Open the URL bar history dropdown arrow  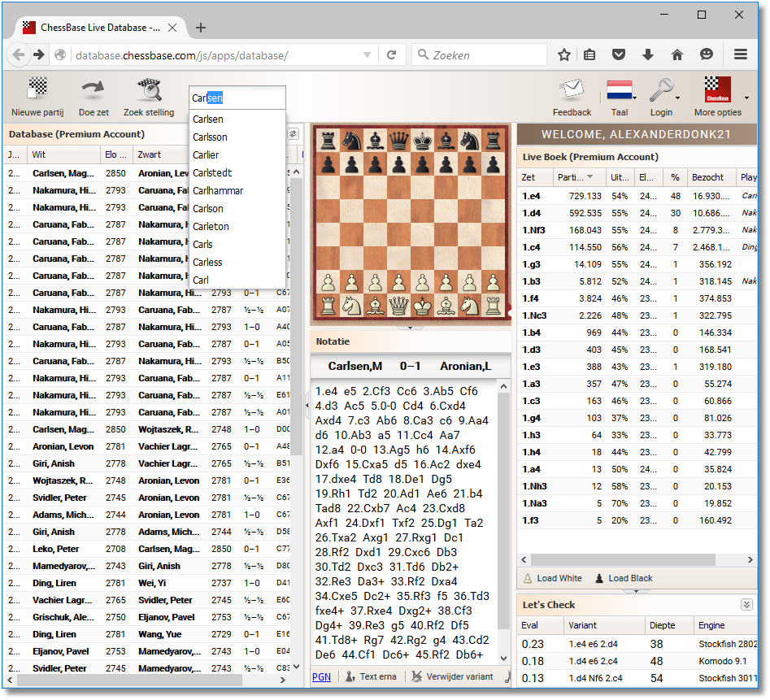tap(367, 55)
